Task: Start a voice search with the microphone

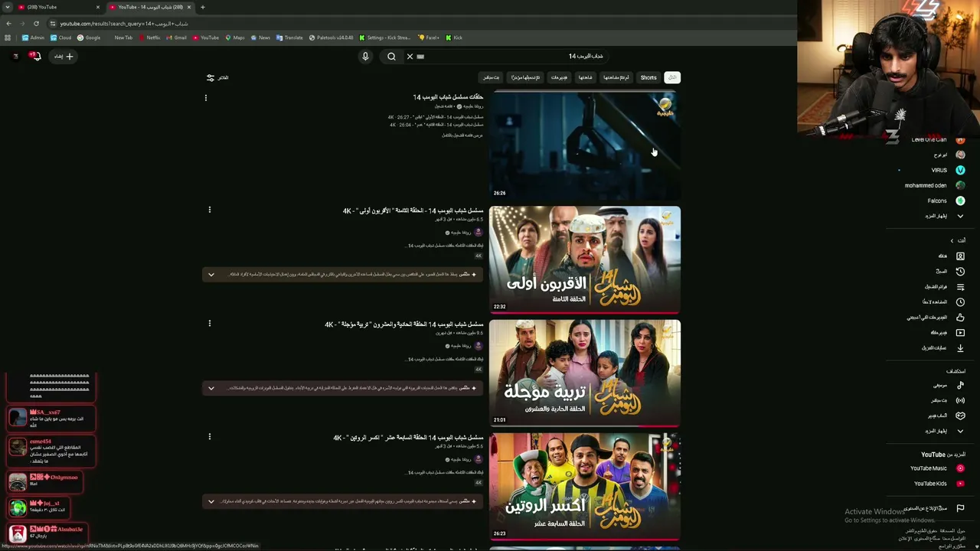Action: [365, 56]
